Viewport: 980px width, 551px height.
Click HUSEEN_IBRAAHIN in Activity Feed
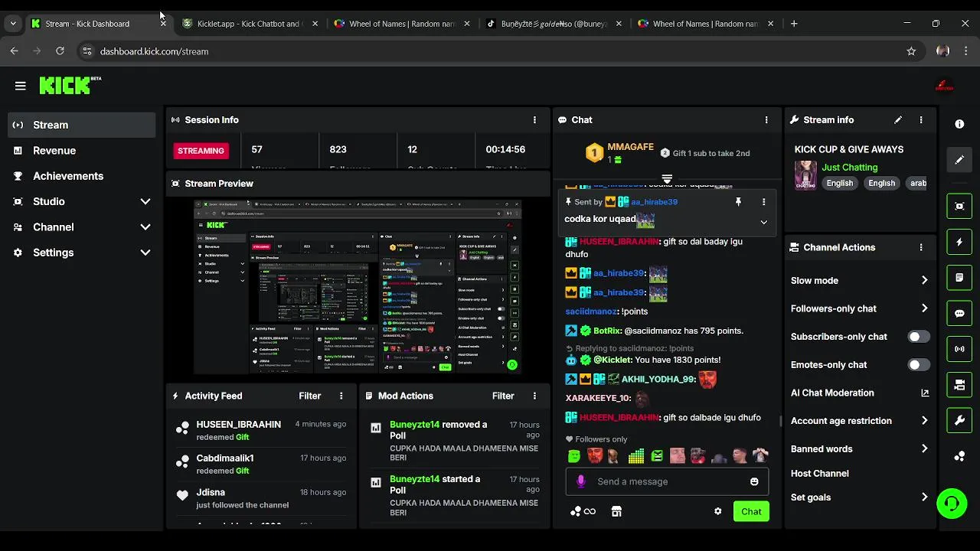click(x=238, y=425)
